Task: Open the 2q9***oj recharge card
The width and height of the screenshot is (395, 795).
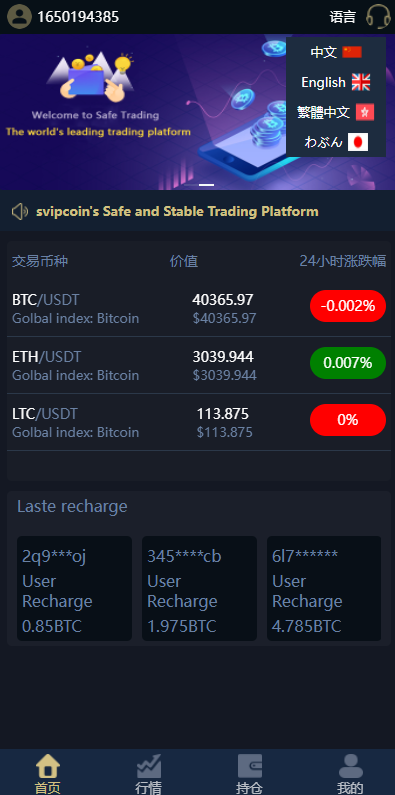Action: 75,589
